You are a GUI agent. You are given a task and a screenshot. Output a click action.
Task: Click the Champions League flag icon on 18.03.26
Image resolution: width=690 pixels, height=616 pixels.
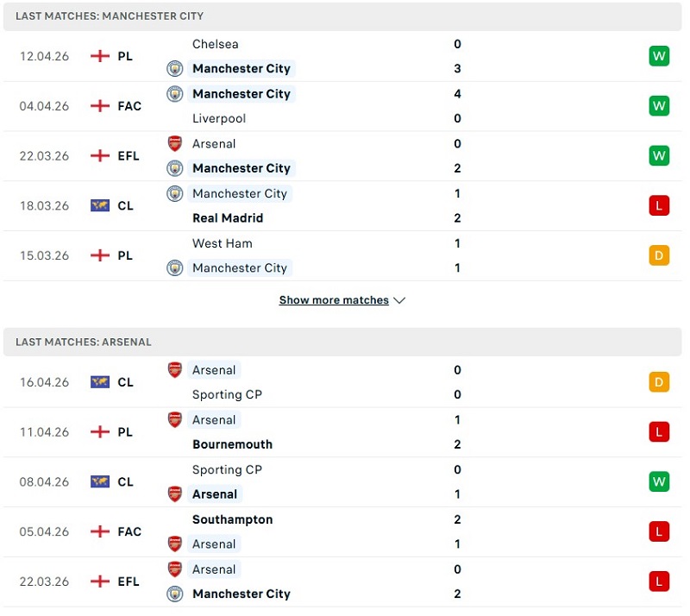point(100,205)
